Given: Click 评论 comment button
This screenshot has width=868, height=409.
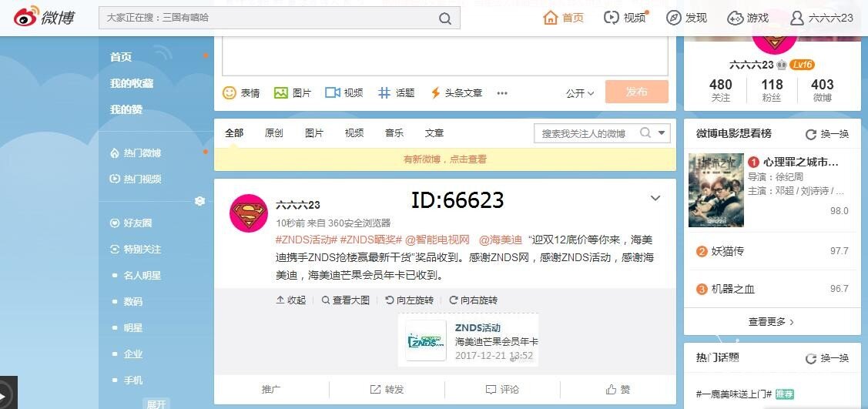Looking at the screenshot, I should (502, 390).
